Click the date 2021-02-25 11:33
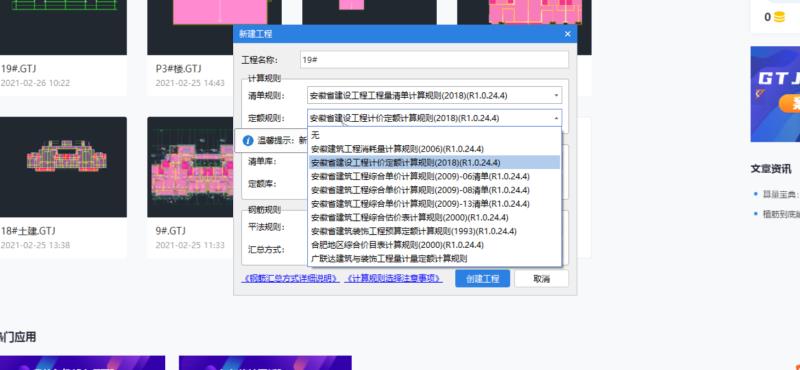 190,245
